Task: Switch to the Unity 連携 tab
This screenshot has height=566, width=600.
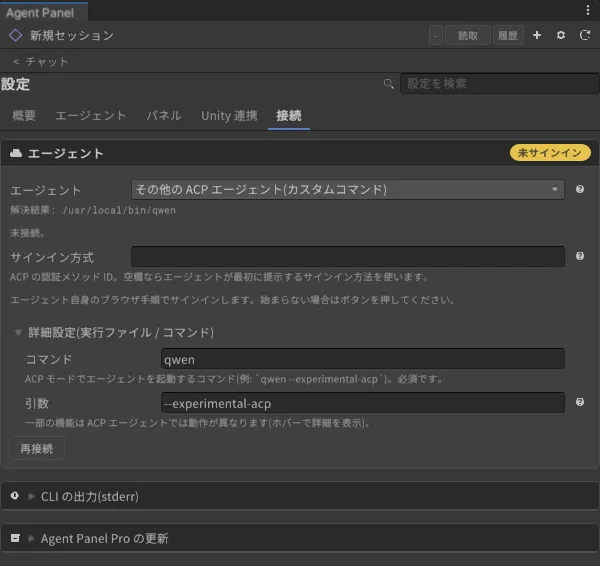Action: click(229, 116)
